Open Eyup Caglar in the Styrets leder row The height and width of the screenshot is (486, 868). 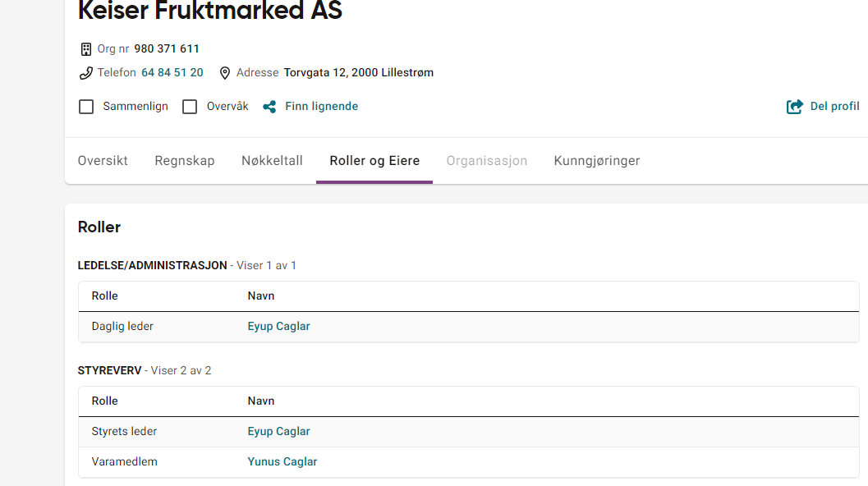(x=278, y=432)
